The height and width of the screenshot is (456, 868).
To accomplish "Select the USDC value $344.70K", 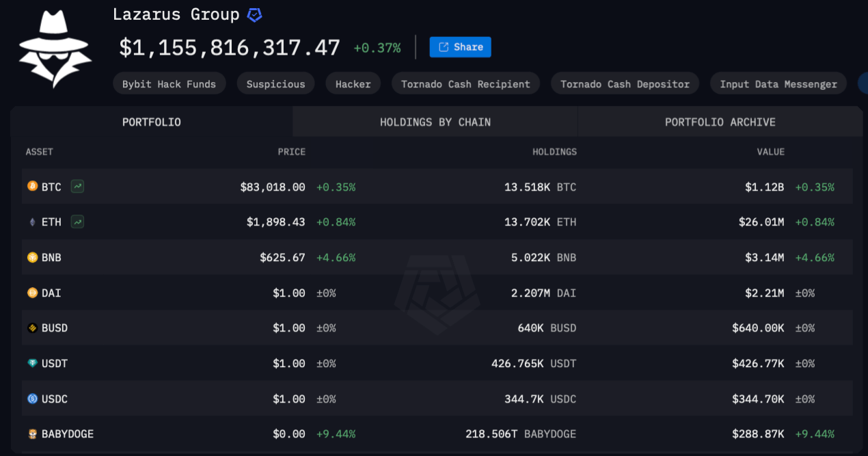I will pyautogui.click(x=758, y=399).
